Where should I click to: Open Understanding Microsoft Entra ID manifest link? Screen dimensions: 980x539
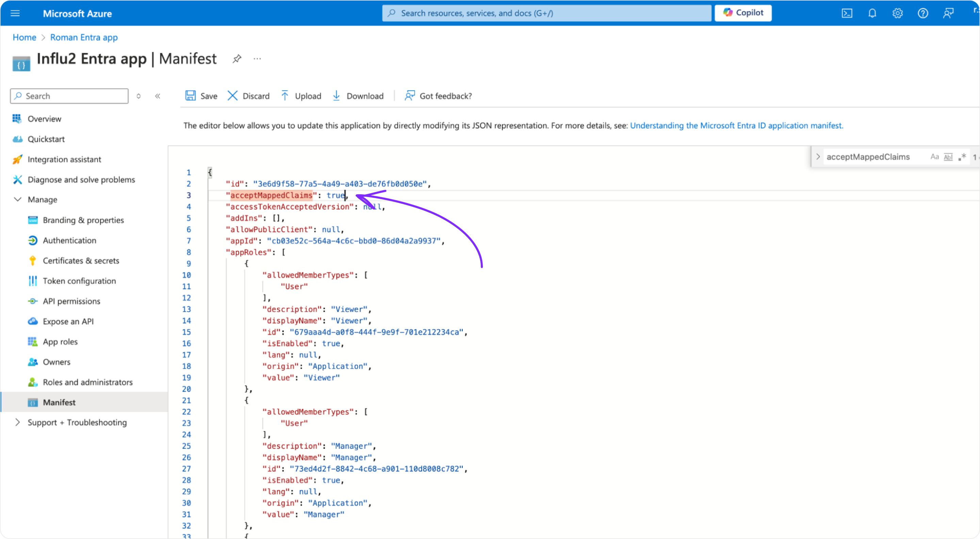[x=736, y=126]
